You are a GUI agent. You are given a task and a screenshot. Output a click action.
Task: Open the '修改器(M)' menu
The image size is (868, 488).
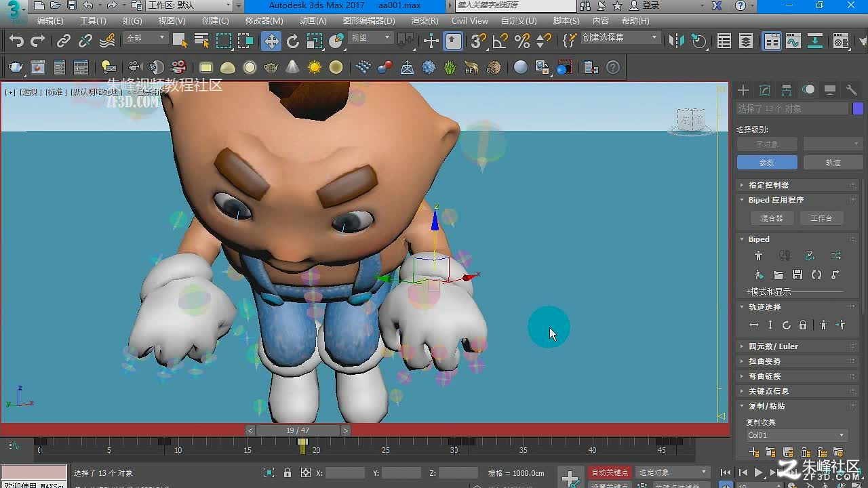click(263, 21)
